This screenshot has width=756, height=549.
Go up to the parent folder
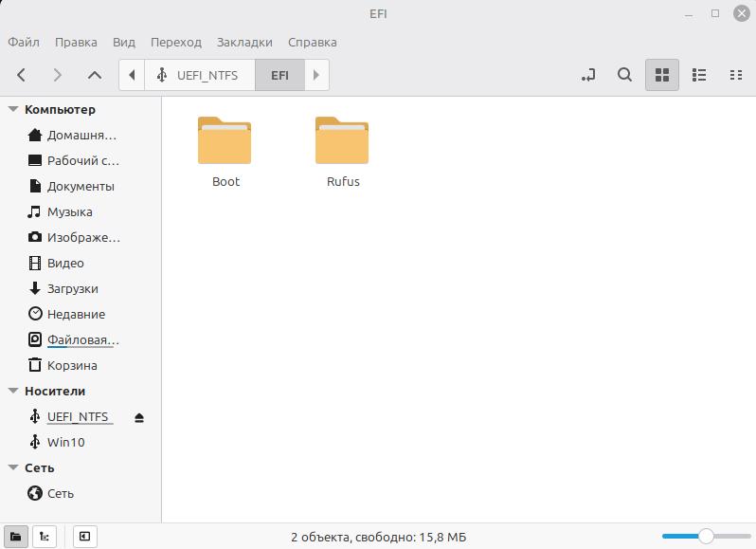coord(95,75)
